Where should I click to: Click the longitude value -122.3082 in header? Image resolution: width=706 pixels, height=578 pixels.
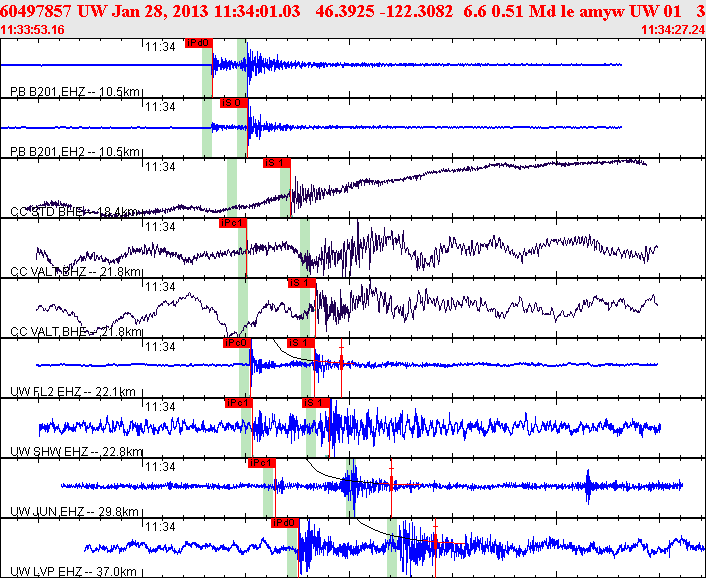(x=416, y=11)
